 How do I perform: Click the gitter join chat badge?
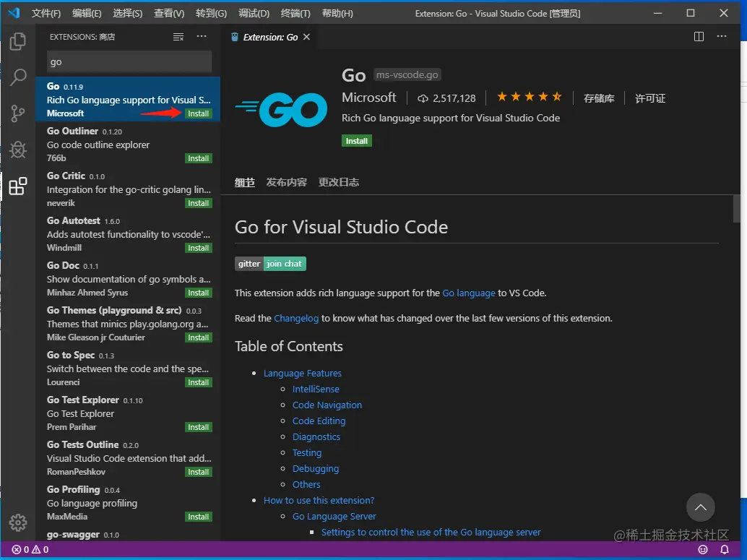(270, 264)
